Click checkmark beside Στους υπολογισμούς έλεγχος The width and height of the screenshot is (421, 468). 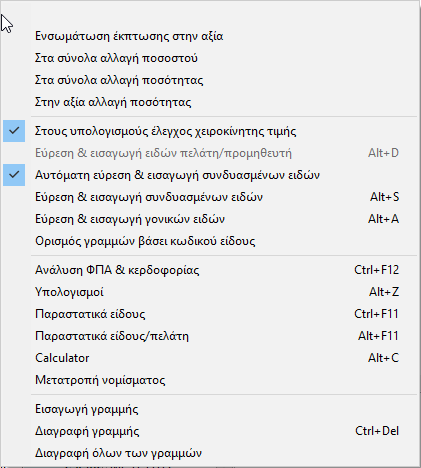coord(14,131)
